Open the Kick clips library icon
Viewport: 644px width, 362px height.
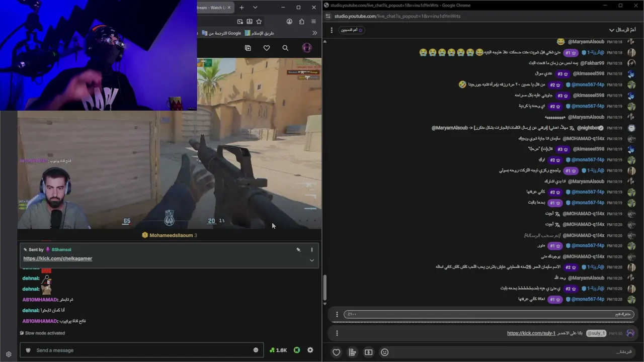click(248, 48)
